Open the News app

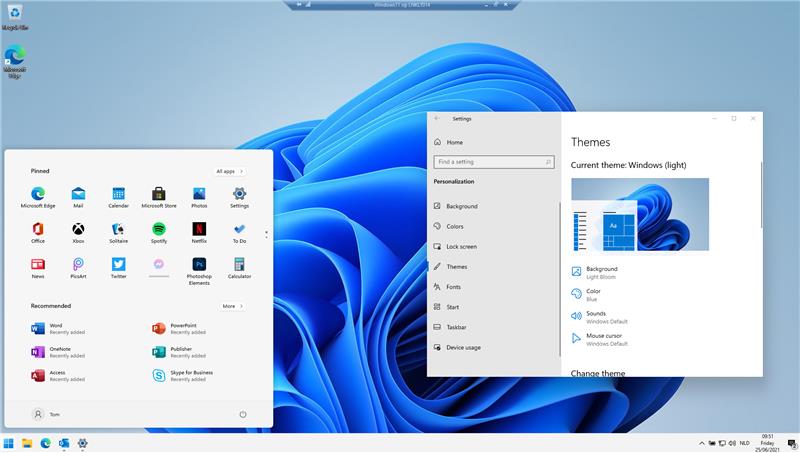pyautogui.click(x=38, y=267)
